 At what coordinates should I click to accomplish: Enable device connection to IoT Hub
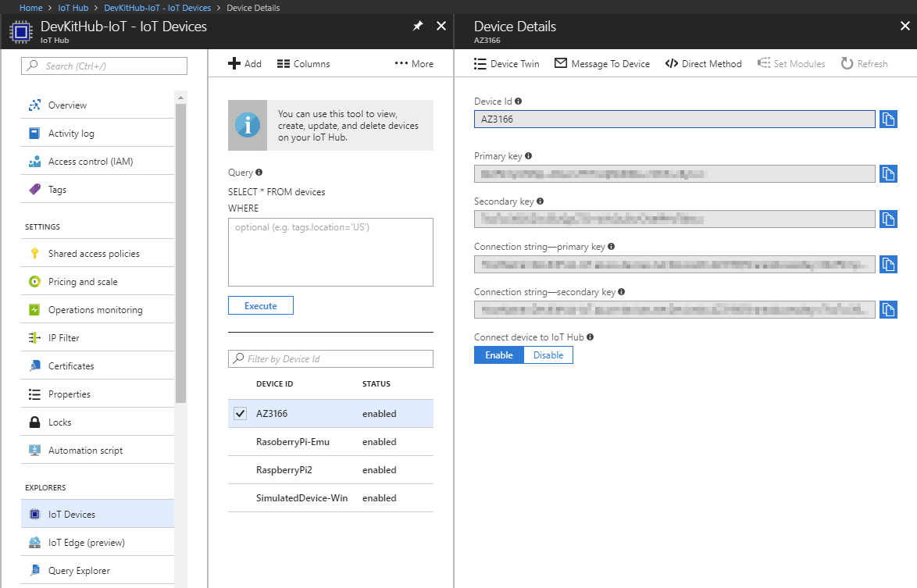click(498, 355)
